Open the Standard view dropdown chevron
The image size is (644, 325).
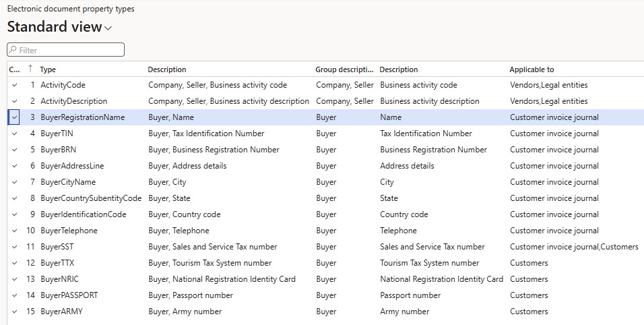108,28
